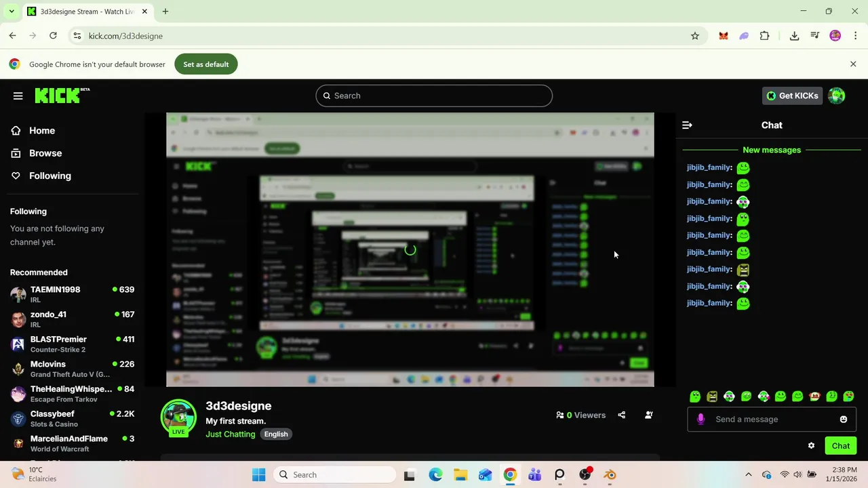Open the emoji picker in message box
Screen dimensions: 868x488
tap(843, 420)
